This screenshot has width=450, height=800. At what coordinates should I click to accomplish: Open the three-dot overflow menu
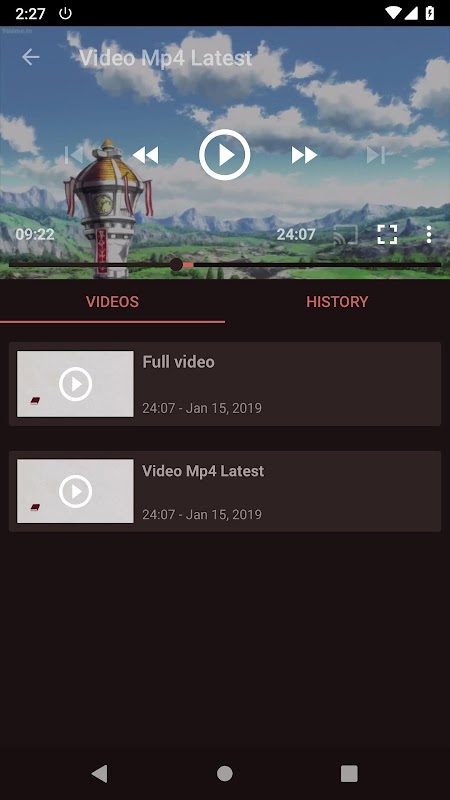pos(429,235)
